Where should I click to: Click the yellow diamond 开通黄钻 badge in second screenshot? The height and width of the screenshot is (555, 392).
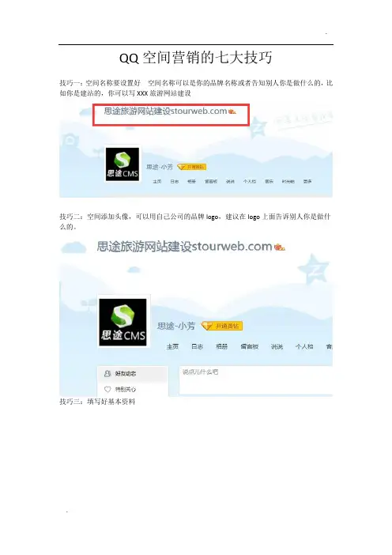point(222,326)
